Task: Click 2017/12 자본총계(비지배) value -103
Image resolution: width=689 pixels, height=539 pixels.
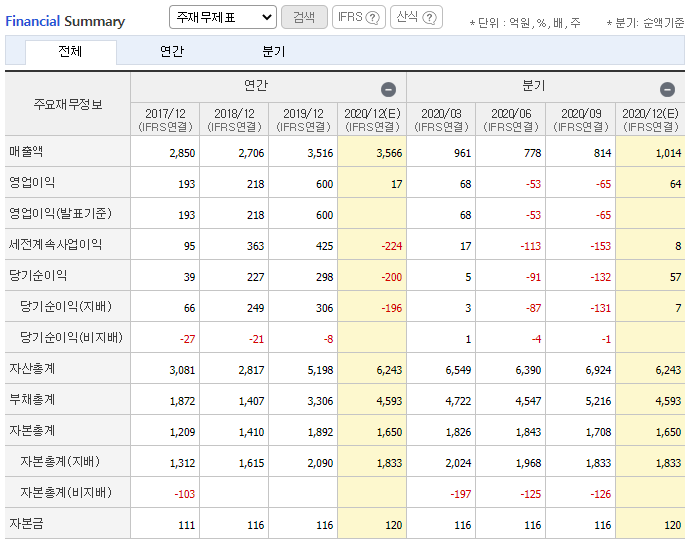Action: pyautogui.click(x=185, y=494)
